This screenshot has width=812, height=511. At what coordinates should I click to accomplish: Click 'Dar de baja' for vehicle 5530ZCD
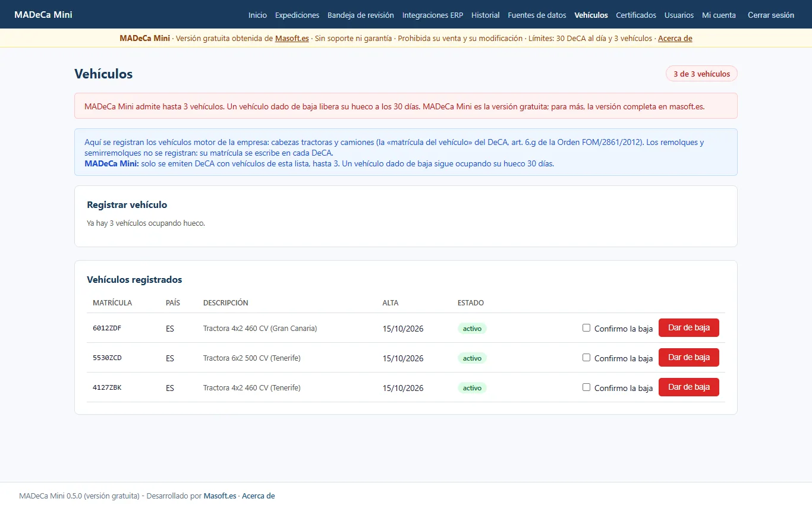click(x=689, y=357)
